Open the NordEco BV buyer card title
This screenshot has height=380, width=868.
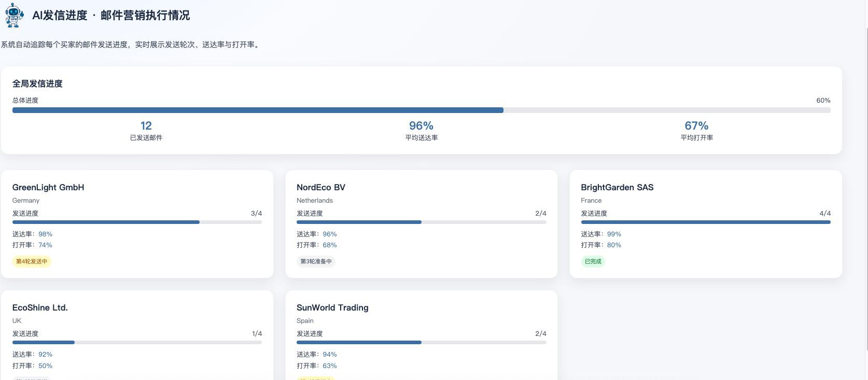pos(321,188)
